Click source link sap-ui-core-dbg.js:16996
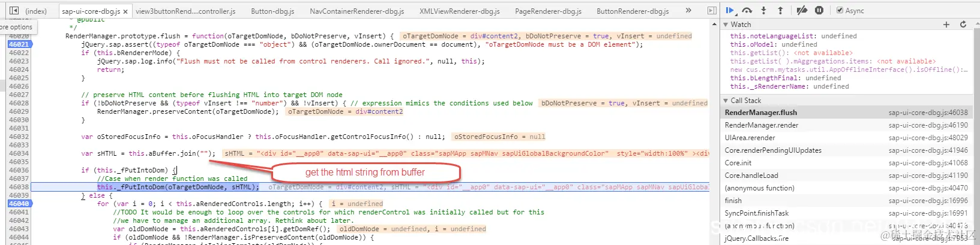This screenshot has width=980, height=245. point(928,201)
